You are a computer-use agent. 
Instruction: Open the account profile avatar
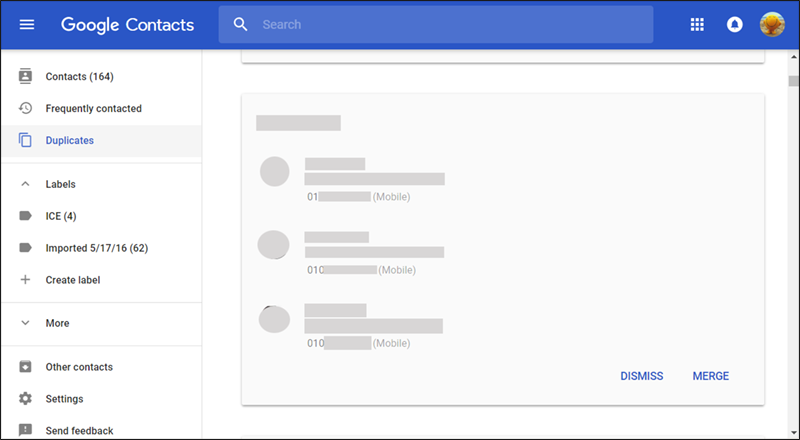772,24
